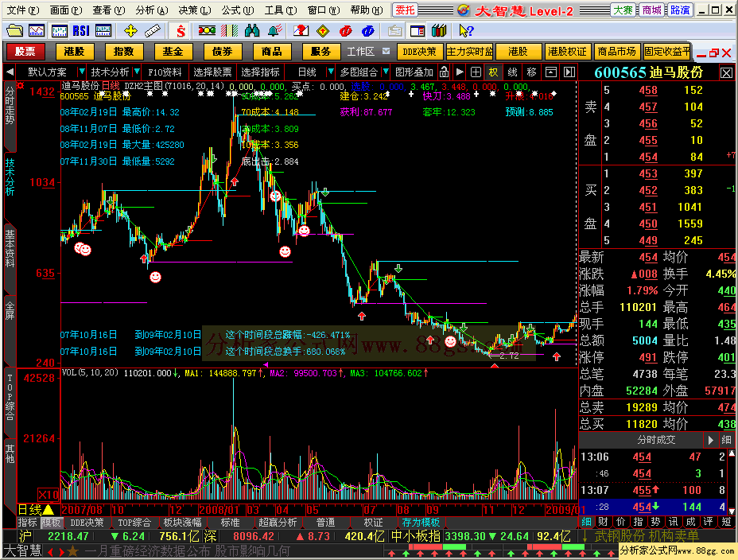Expand the 技术分析 dropdown arrow
This screenshot has width=738, height=560.
pos(137,72)
